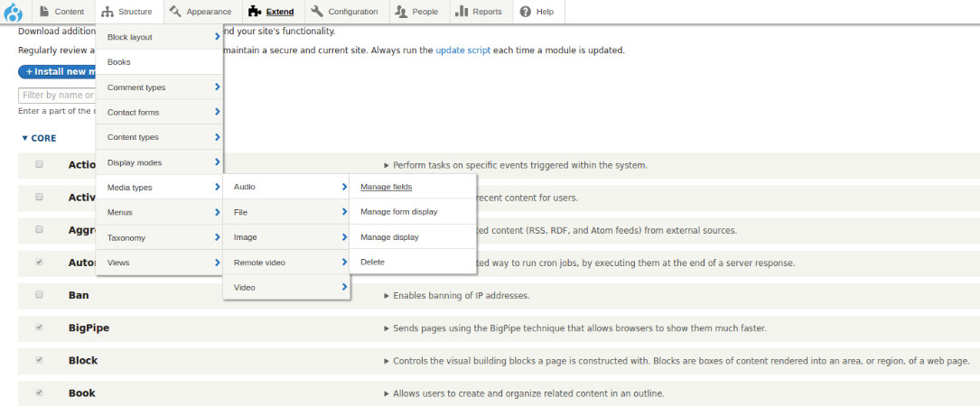Expand the Content types submenu arrow
The width and height of the screenshot is (980, 406).
coord(217,137)
